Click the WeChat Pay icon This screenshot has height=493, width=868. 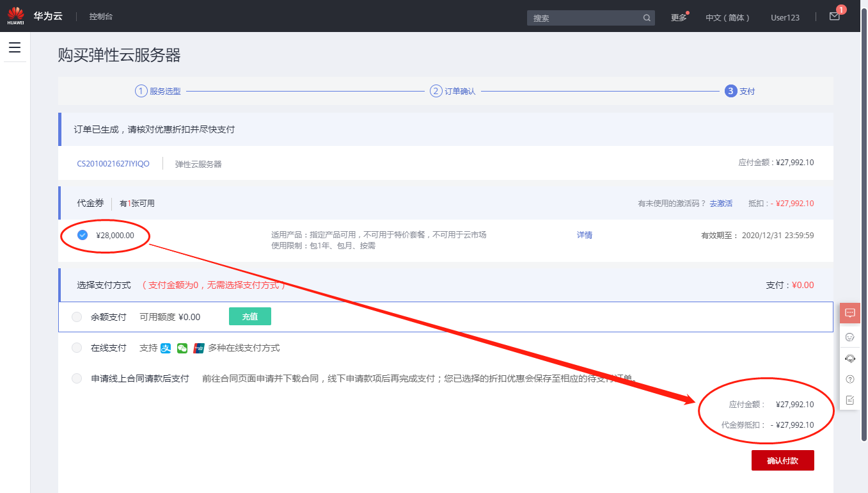(x=182, y=348)
